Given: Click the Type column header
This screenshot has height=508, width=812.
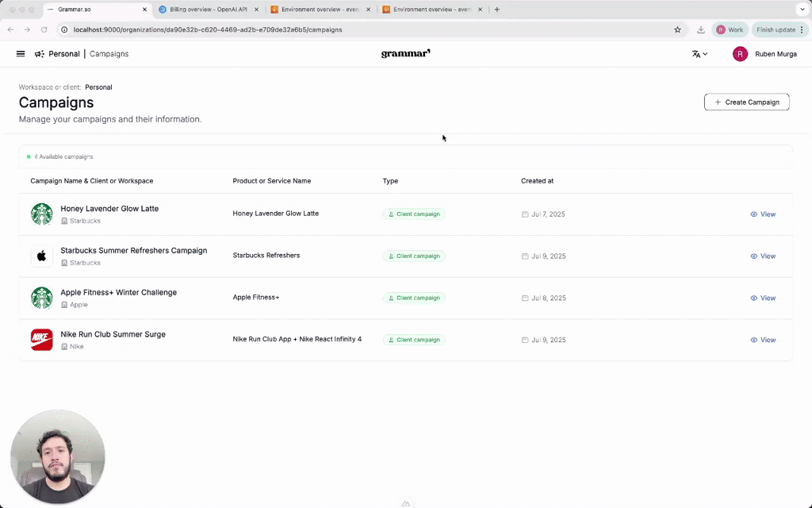Looking at the screenshot, I should [390, 181].
